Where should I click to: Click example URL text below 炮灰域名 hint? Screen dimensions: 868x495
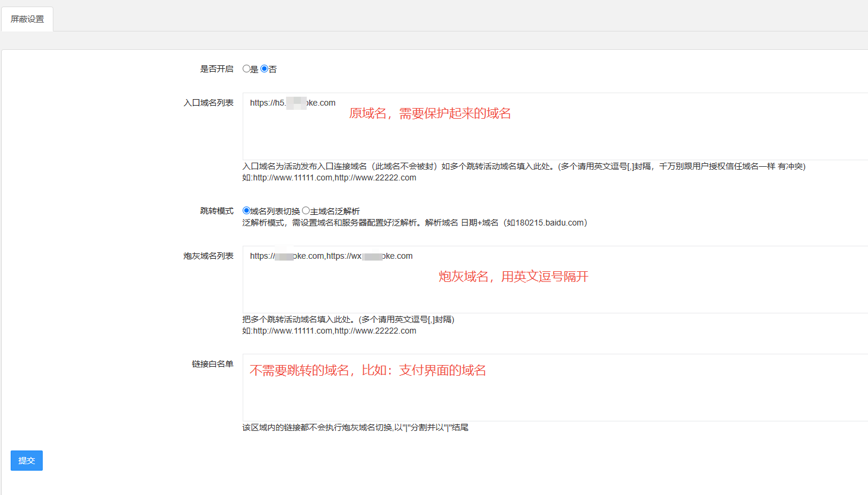pyautogui.click(x=329, y=331)
